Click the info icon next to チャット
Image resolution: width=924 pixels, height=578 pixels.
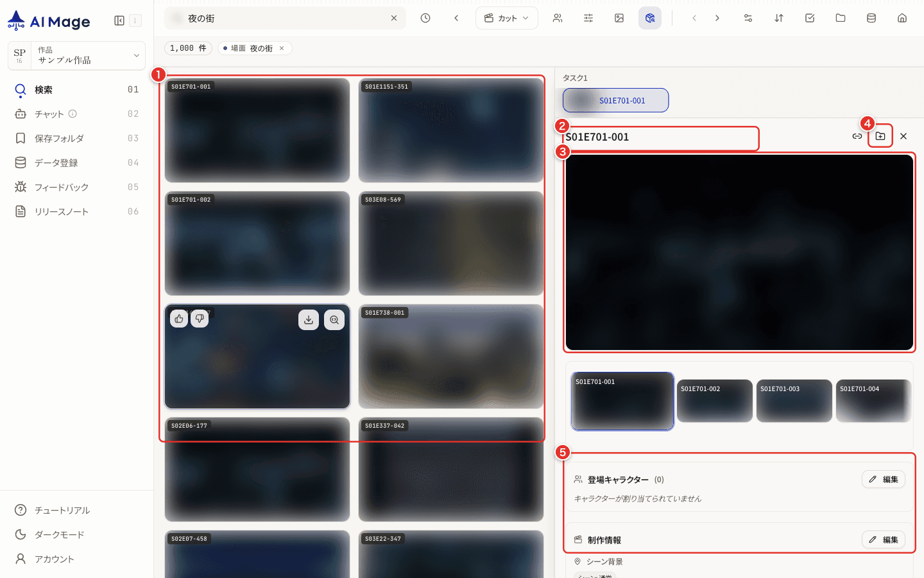[x=73, y=114]
